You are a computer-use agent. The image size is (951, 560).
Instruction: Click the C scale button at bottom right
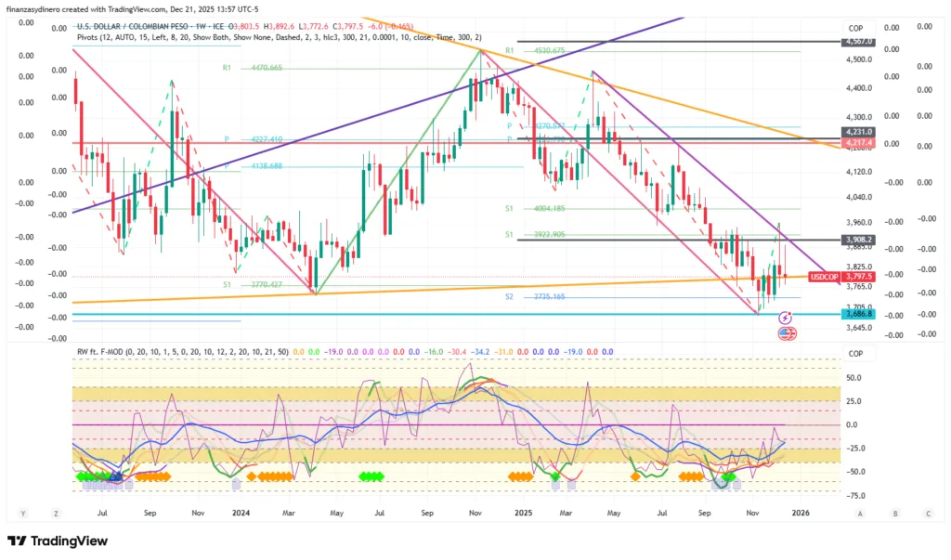coord(928,513)
